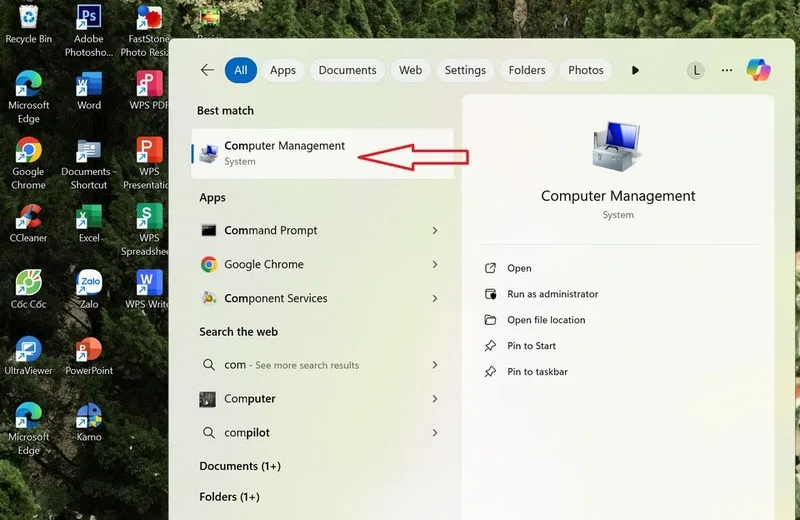
Task: Open Documents - Shortcut folder icon
Action: tap(89, 163)
